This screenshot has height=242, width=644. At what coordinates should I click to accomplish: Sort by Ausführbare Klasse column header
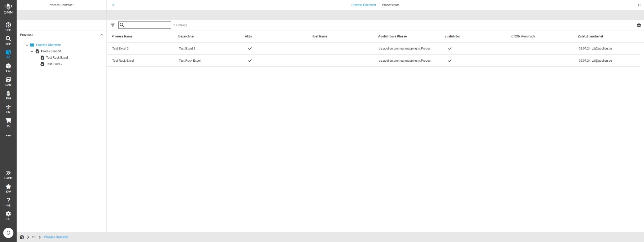(x=392, y=36)
